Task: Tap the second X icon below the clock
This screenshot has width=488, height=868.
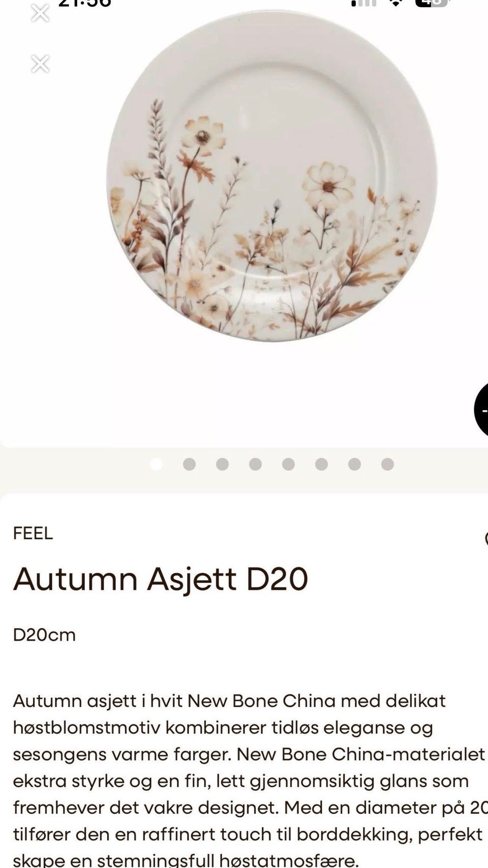Action: 40,64
